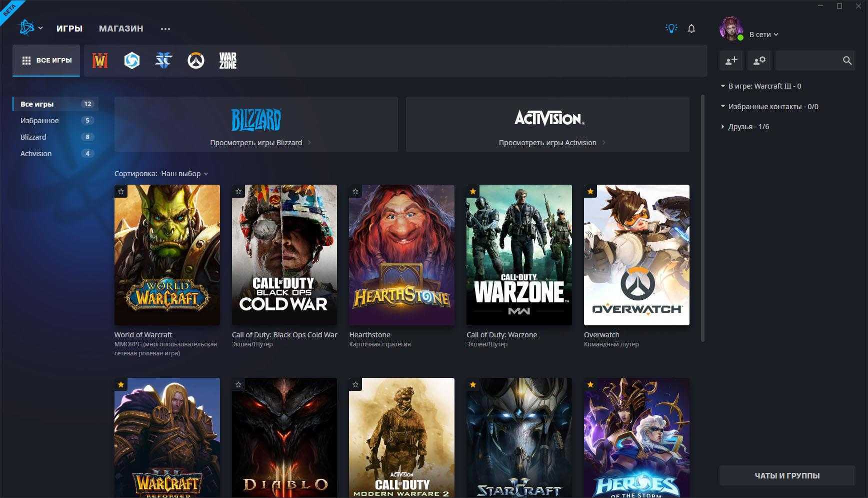Open 'Просмотреть игры Blizzard' banner

tap(256, 124)
